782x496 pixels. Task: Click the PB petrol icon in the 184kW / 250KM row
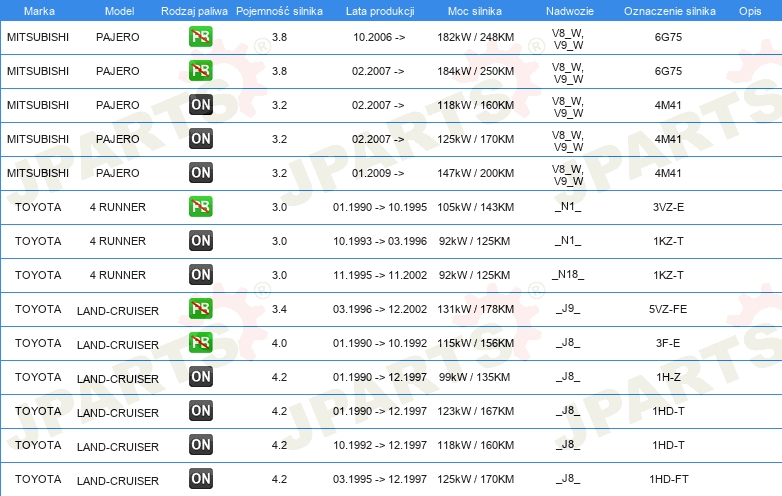(200, 71)
